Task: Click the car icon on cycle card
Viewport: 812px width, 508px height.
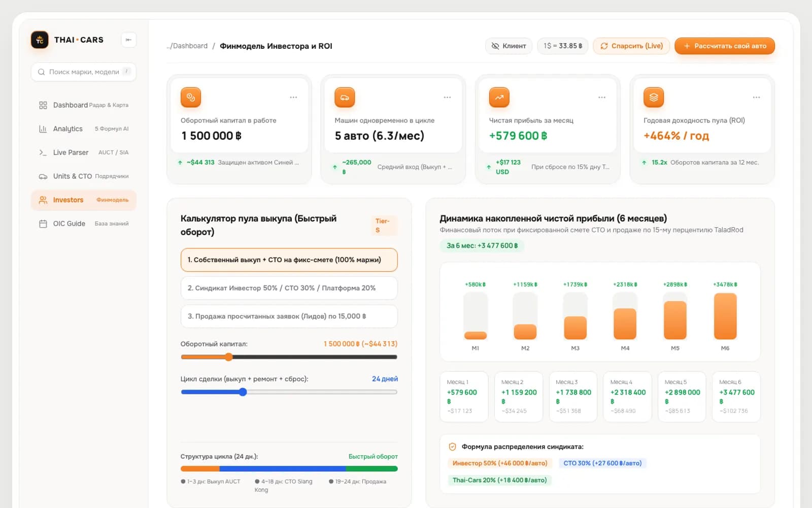Action: coord(345,97)
